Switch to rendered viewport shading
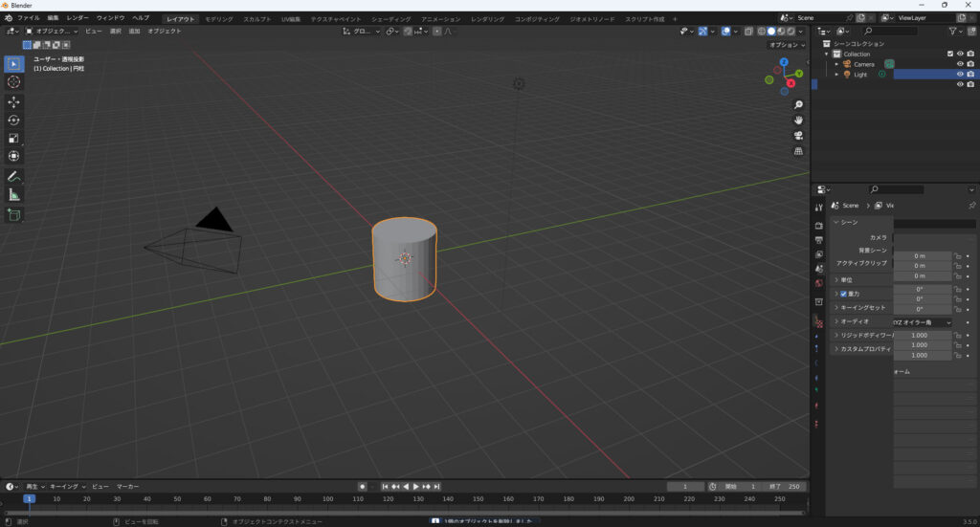The height and width of the screenshot is (527, 980). [x=791, y=32]
